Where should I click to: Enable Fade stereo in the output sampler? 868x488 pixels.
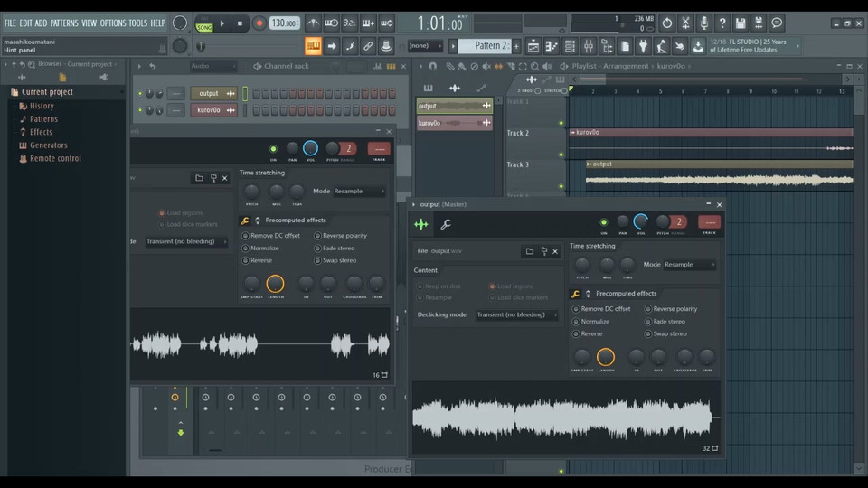[647, 322]
